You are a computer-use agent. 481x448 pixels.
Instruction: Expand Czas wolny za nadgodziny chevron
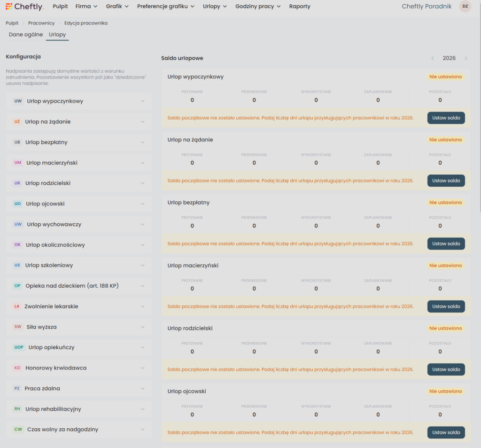point(143,429)
